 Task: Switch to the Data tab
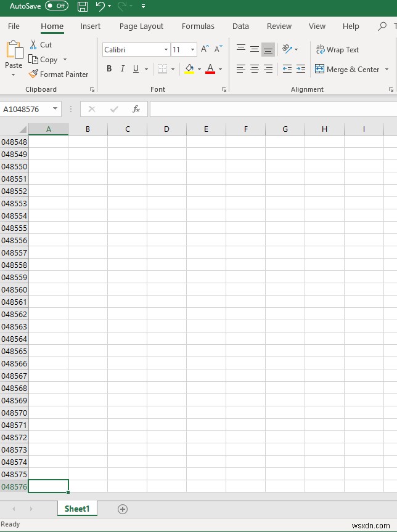[240, 26]
